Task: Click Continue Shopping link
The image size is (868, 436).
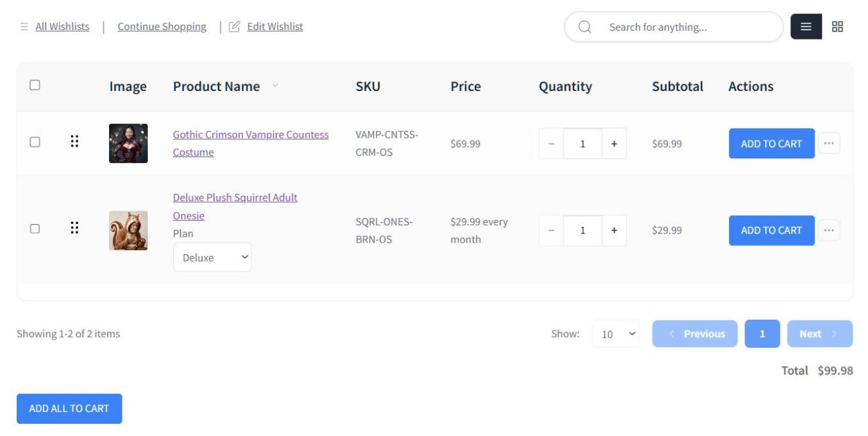Action: [162, 27]
